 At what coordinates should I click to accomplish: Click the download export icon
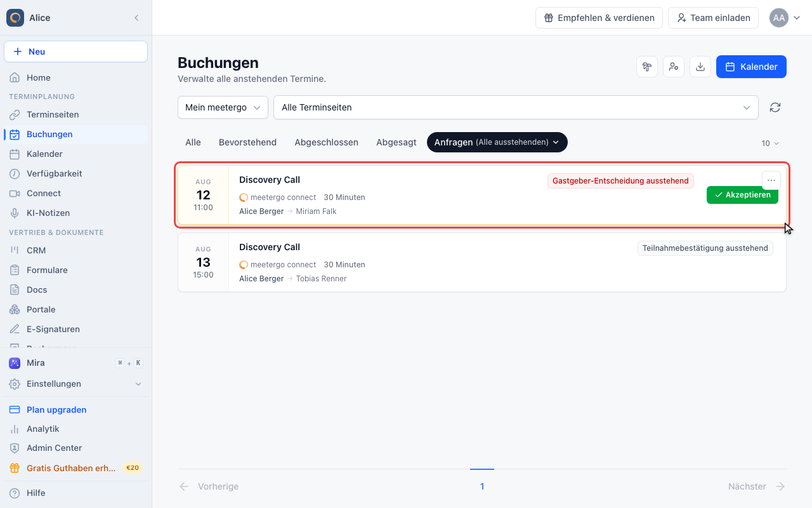tap(700, 67)
